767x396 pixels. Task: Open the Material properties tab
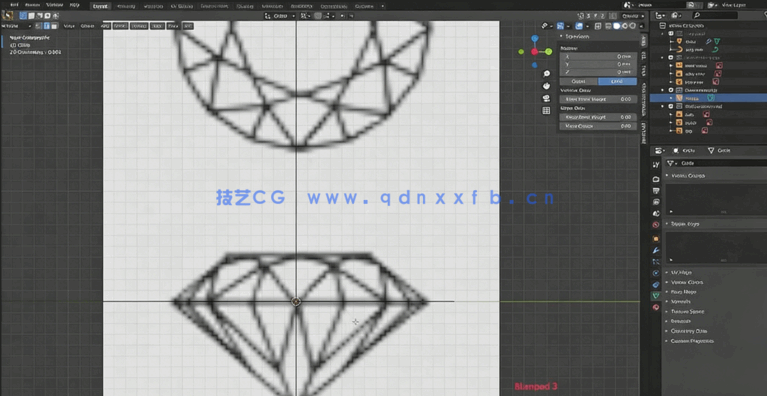tap(656, 307)
